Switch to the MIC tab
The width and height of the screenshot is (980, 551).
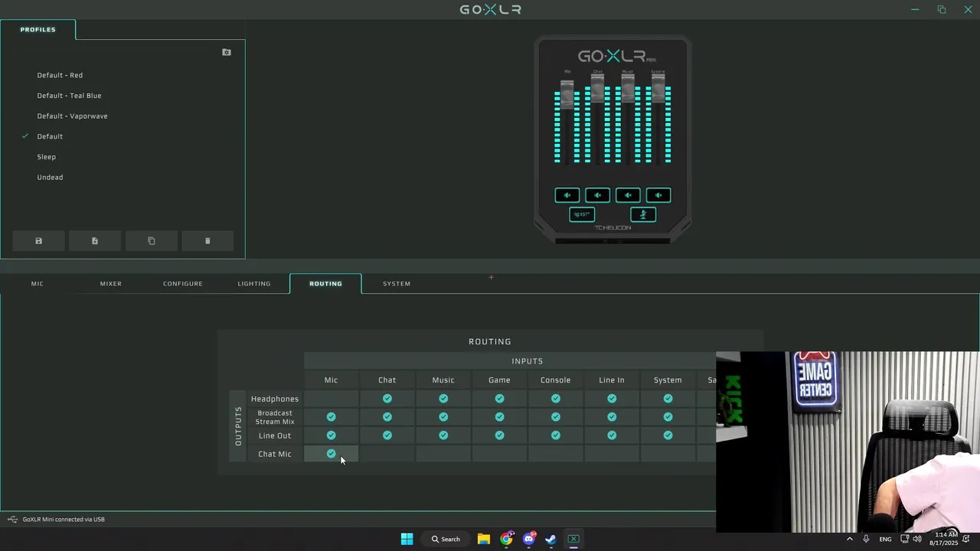point(37,284)
